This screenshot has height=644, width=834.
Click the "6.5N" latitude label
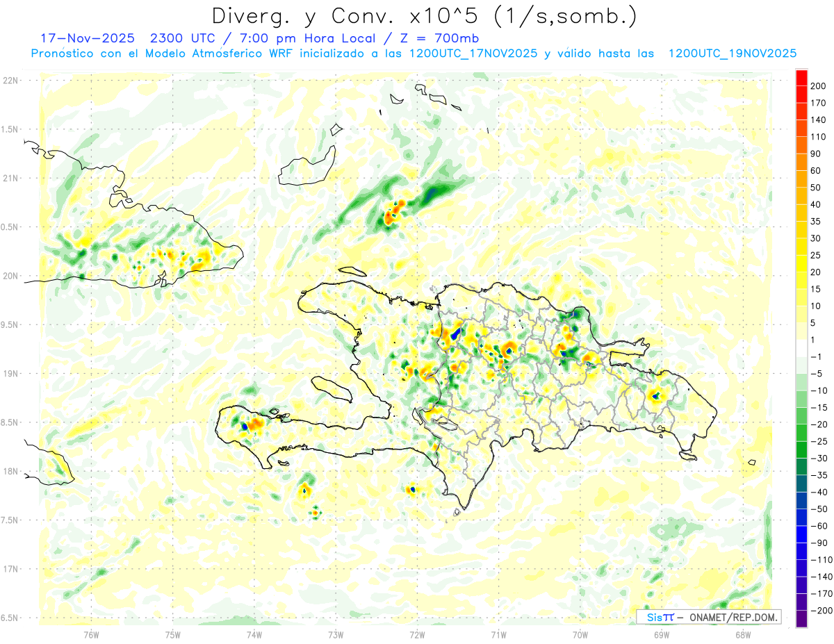click(10, 618)
